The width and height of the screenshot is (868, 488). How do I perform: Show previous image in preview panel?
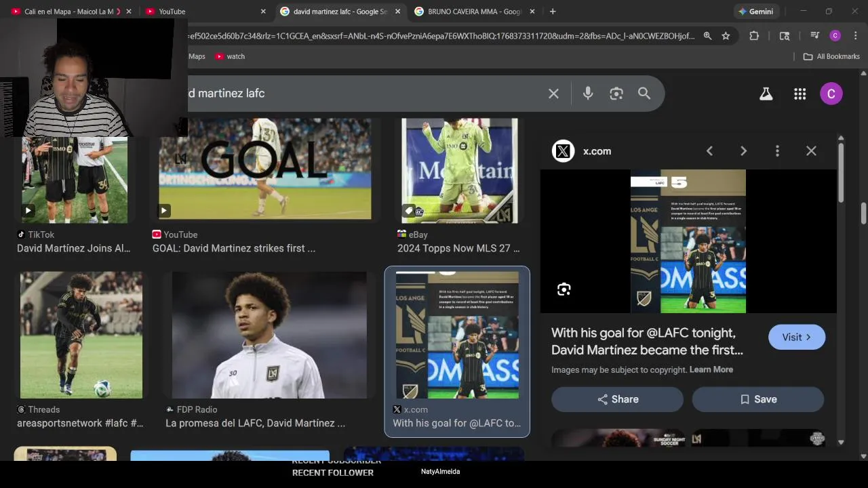[709, 151]
